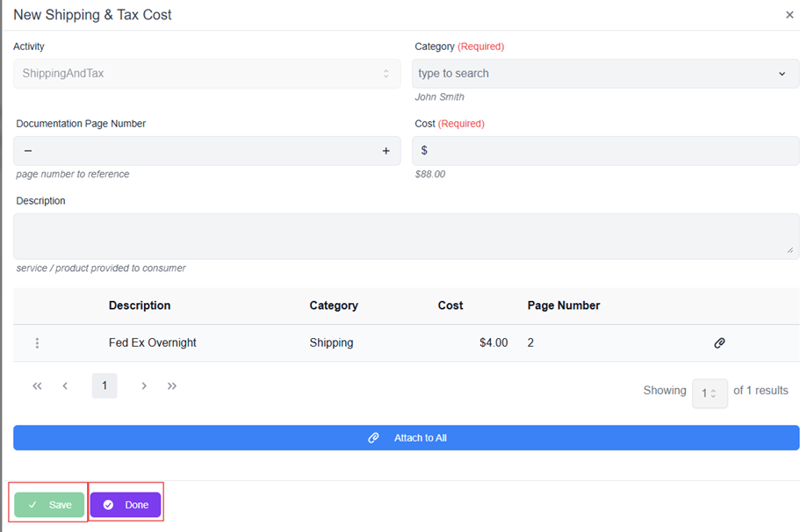Decrease the documentation page number with minus
Screen dimensions: 800x532
[x=29, y=151]
